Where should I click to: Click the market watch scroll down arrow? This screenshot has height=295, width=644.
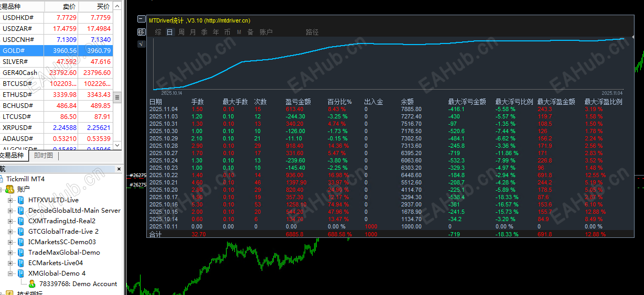pyautogui.click(x=117, y=145)
